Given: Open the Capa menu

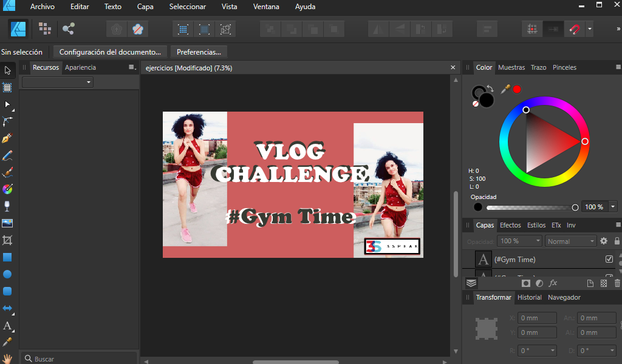Looking at the screenshot, I should pyautogui.click(x=145, y=7).
